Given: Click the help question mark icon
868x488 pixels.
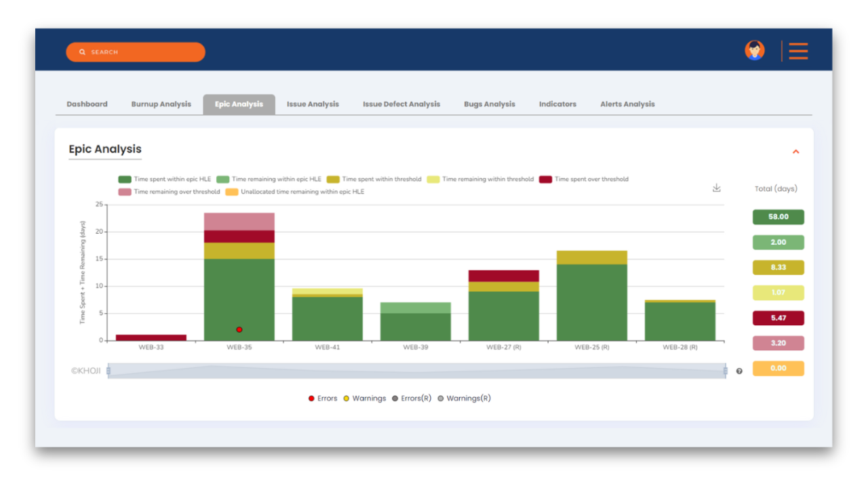Looking at the screenshot, I should (739, 371).
